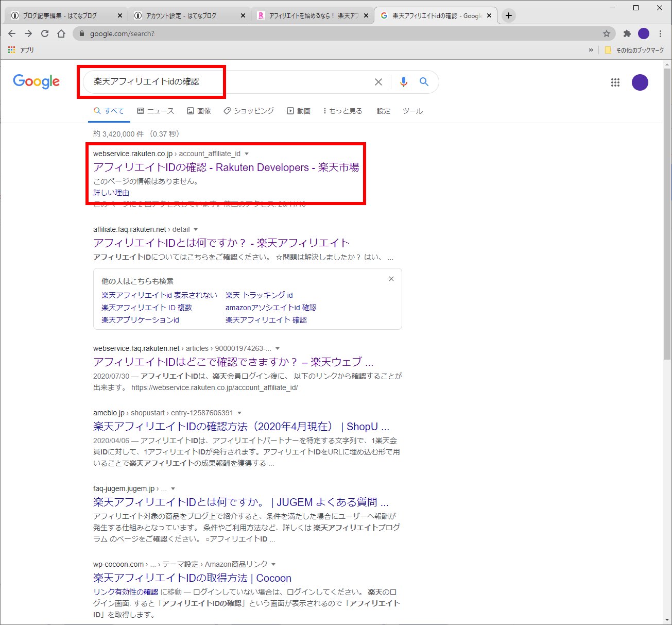Select the 画像 search filter
This screenshot has height=625, width=672.
pos(199,111)
